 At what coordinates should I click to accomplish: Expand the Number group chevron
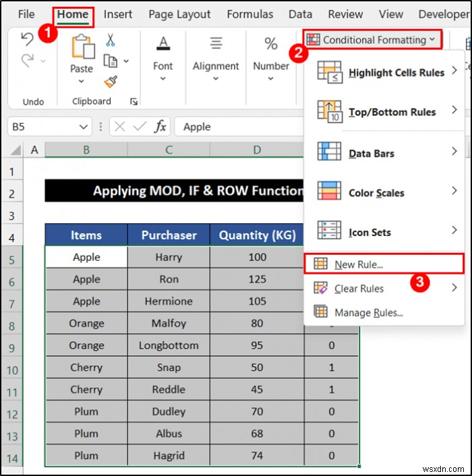click(270, 79)
